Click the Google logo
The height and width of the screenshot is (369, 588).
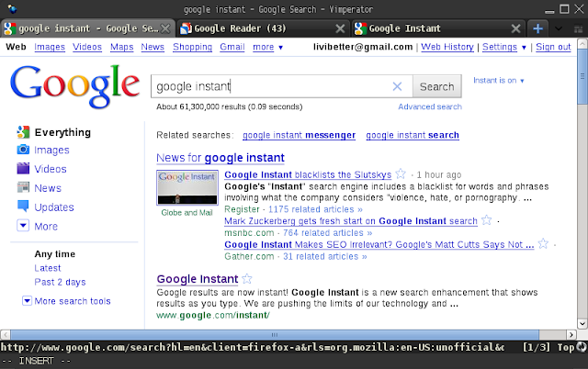(75, 85)
